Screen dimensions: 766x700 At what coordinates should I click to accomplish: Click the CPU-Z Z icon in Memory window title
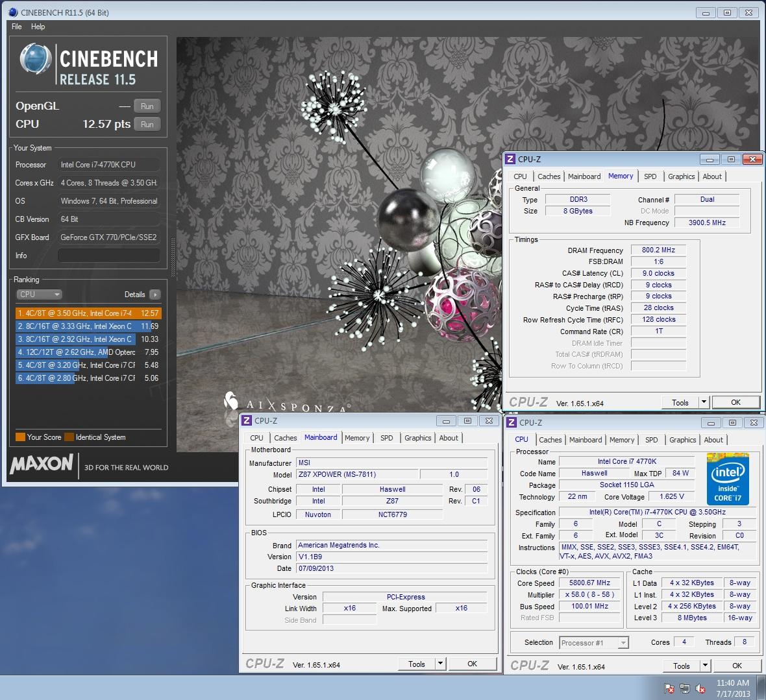click(510, 159)
